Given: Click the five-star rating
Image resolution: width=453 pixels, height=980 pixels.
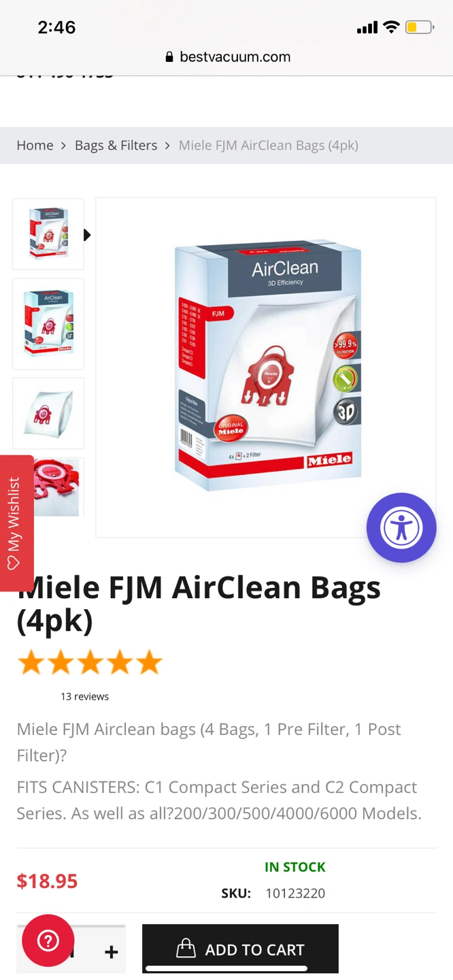Looking at the screenshot, I should coord(90,662).
